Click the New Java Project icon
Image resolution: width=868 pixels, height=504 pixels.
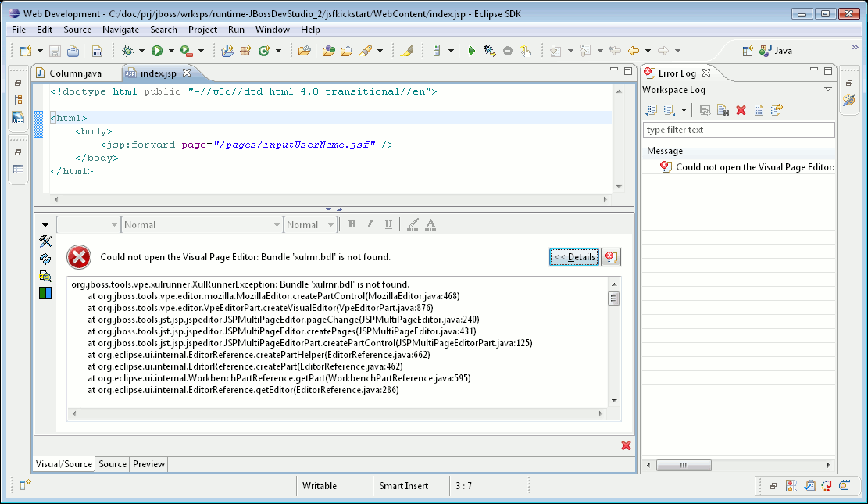pos(227,51)
